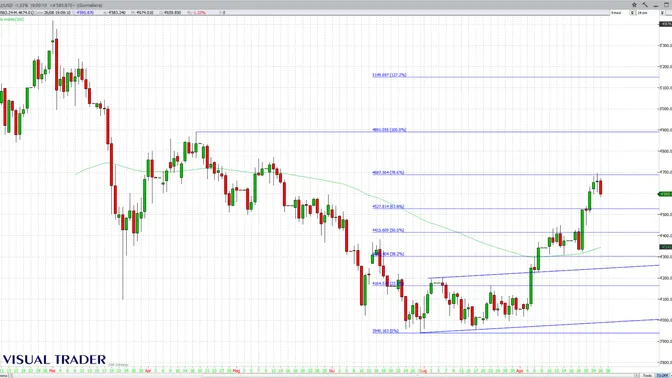The width and height of the screenshot is (672, 378).
Task: Open the rightmost top-bar dropdown arrow
Action: (662, 13)
